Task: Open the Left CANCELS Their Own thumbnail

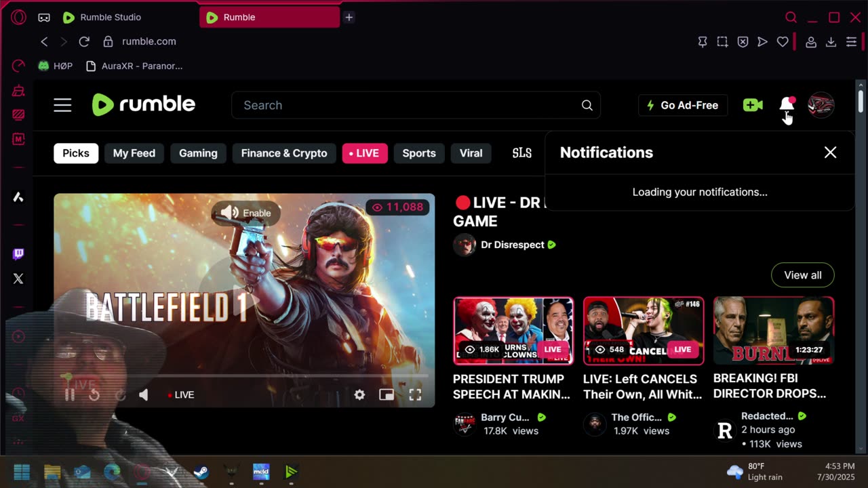Action: (644, 331)
